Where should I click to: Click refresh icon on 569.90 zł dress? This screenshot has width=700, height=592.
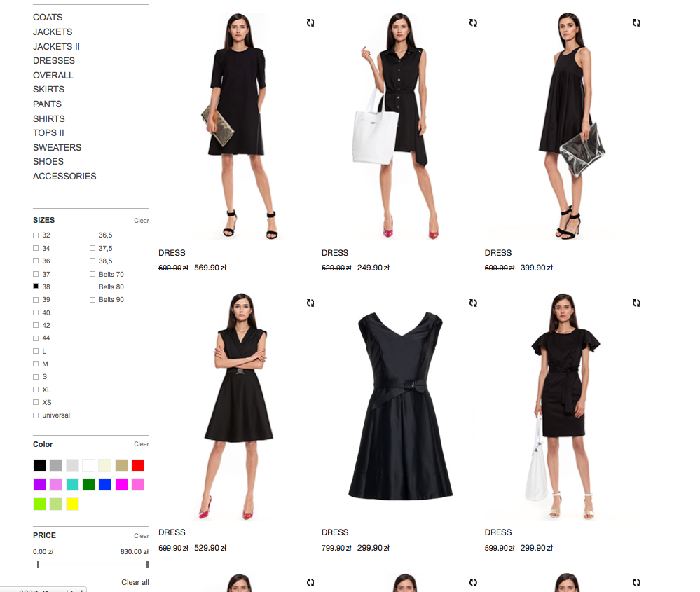click(x=310, y=22)
